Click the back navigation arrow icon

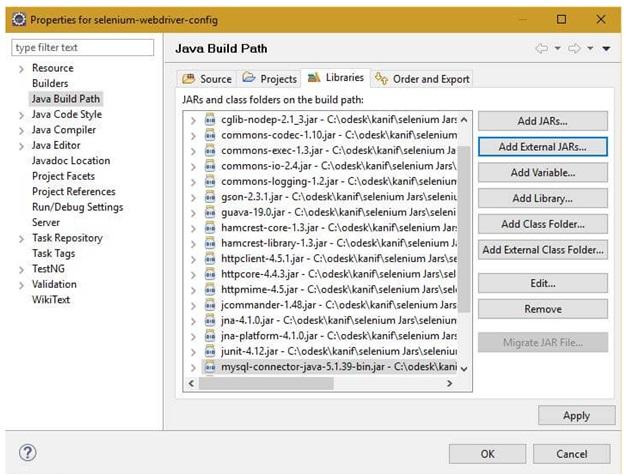coord(542,48)
